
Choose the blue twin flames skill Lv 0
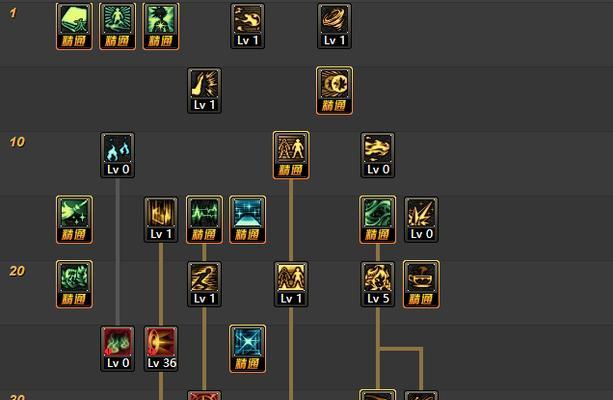click(117, 155)
